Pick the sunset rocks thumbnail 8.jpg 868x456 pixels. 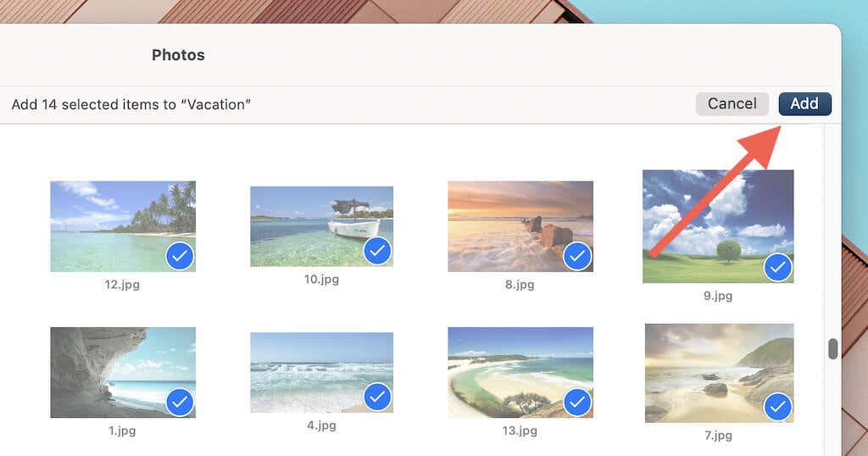coord(520,226)
